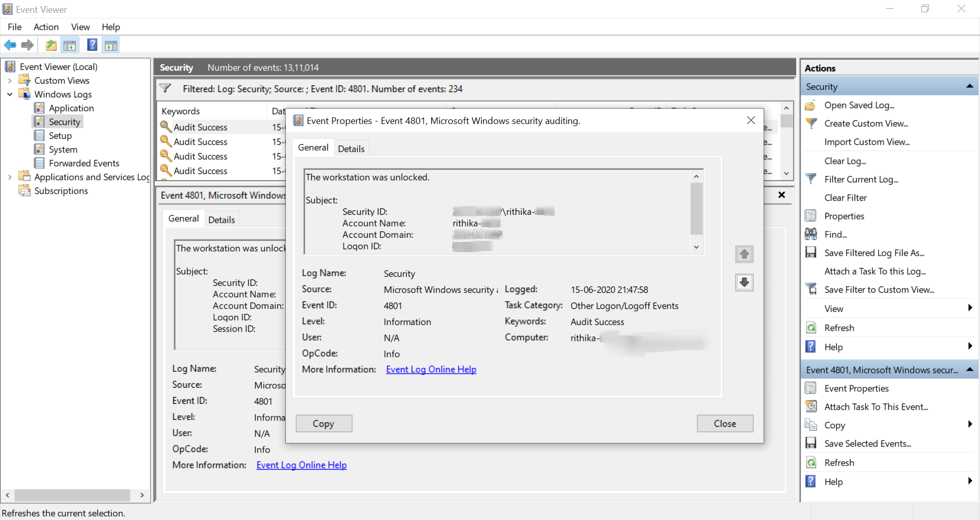
Task: Click the Close button in the dialog
Action: pyautogui.click(x=725, y=424)
